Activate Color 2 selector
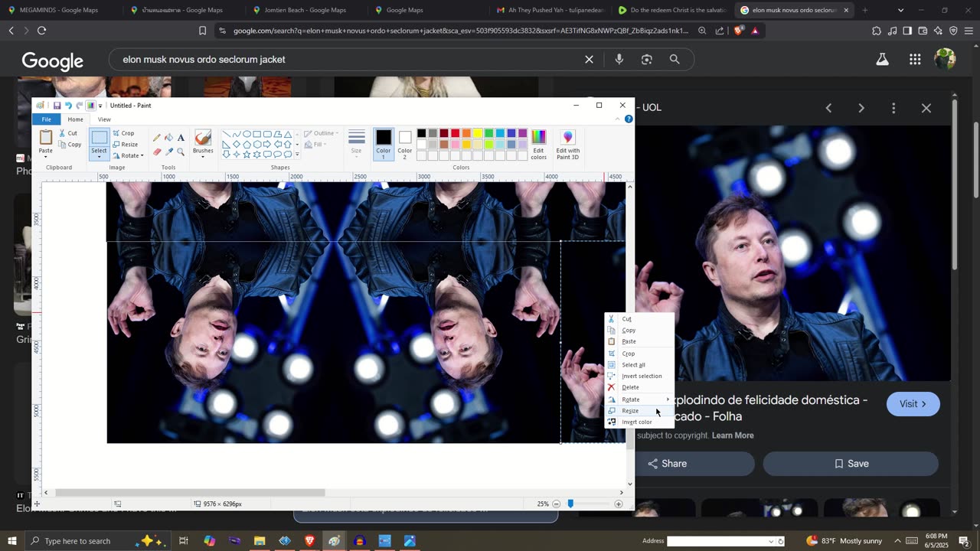 coord(405,142)
